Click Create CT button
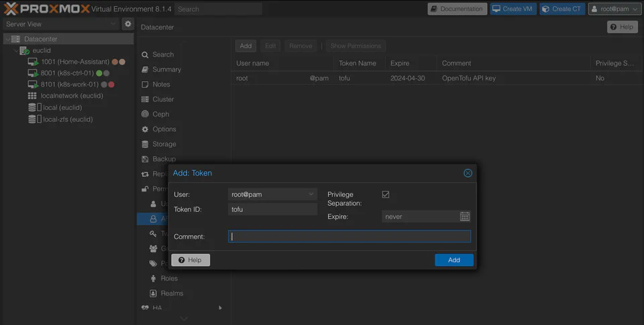Screen dimensions: 644x325 pos(562,9)
